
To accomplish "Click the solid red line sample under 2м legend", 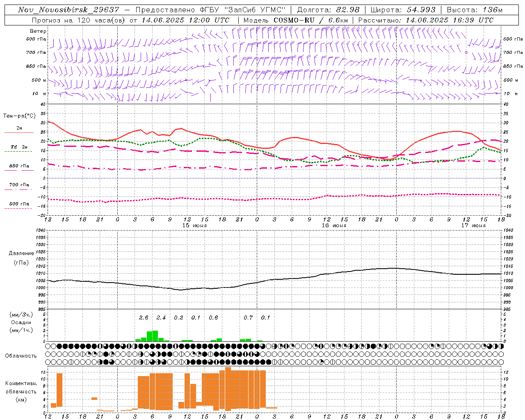I will pyautogui.click(x=19, y=133).
